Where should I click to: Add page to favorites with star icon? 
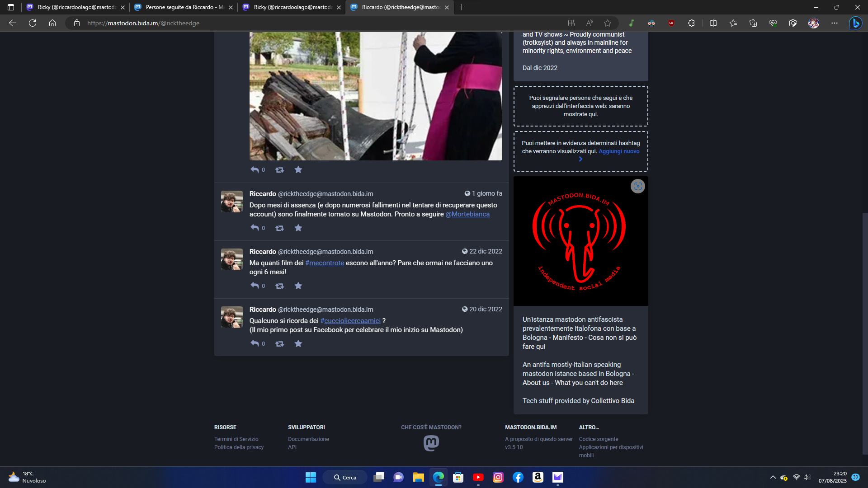[x=608, y=23]
